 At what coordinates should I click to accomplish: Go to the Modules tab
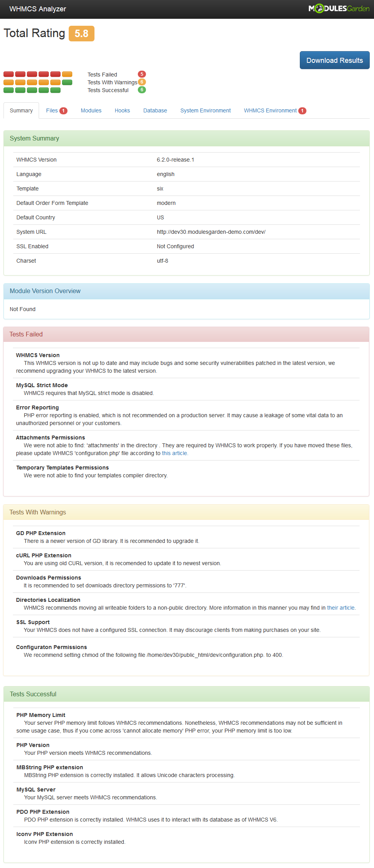click(x=91, y=110)
